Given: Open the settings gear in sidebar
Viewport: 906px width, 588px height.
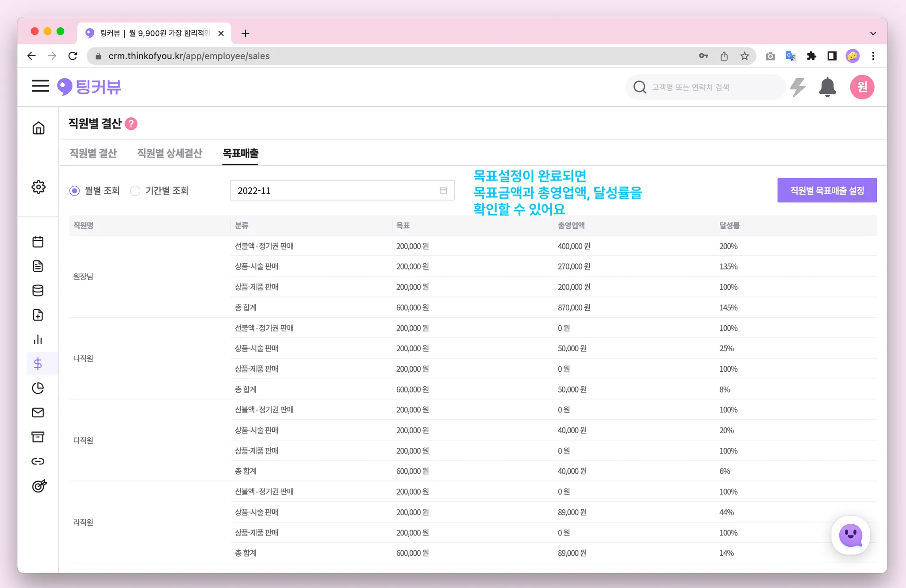Looking at the screenshot, I should [38, 187].
